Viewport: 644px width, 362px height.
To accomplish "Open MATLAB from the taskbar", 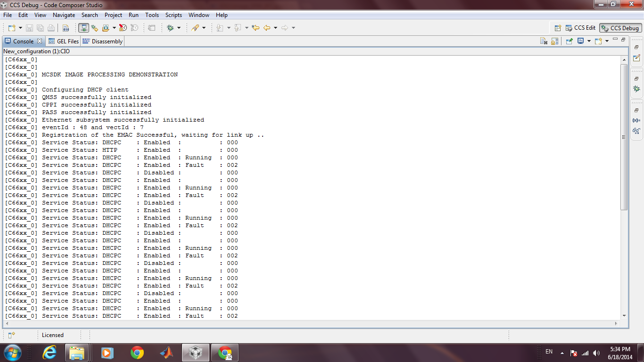I will click(166, 352).
